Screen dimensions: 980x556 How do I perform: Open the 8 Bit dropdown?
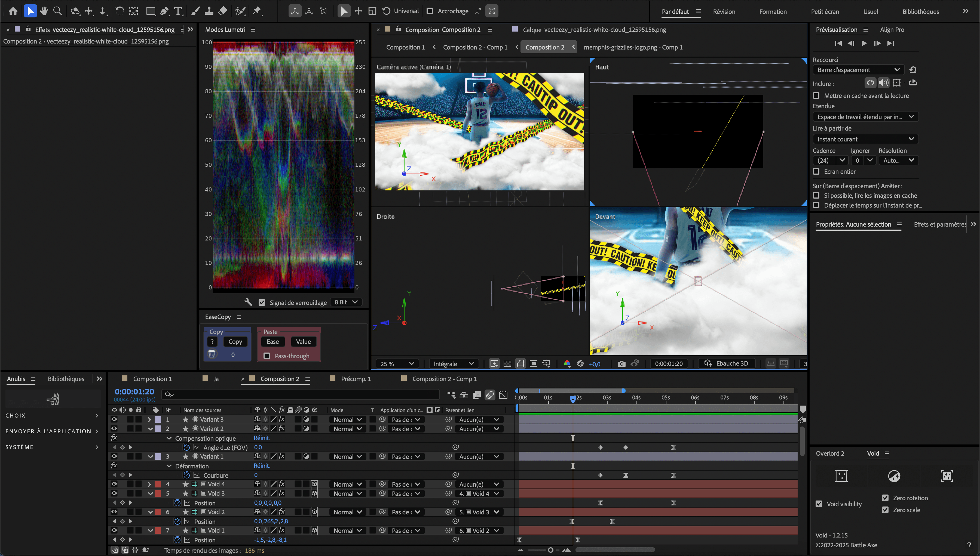pyautogui.click(x=346, y=302)
